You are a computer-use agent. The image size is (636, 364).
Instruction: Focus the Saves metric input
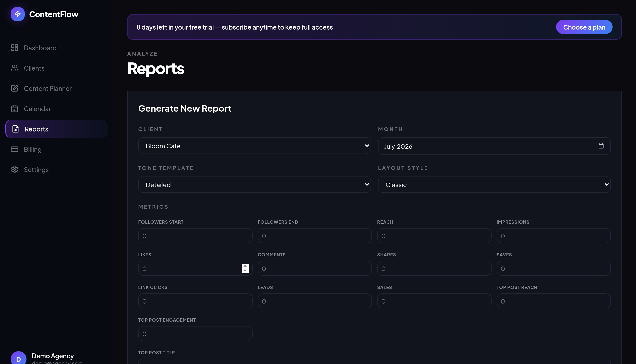(554, 268)
